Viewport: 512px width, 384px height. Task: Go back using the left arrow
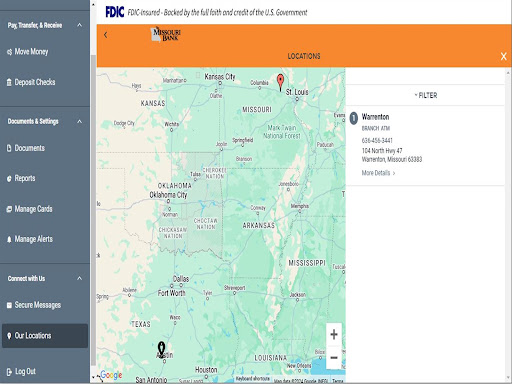tap(106, 35)
